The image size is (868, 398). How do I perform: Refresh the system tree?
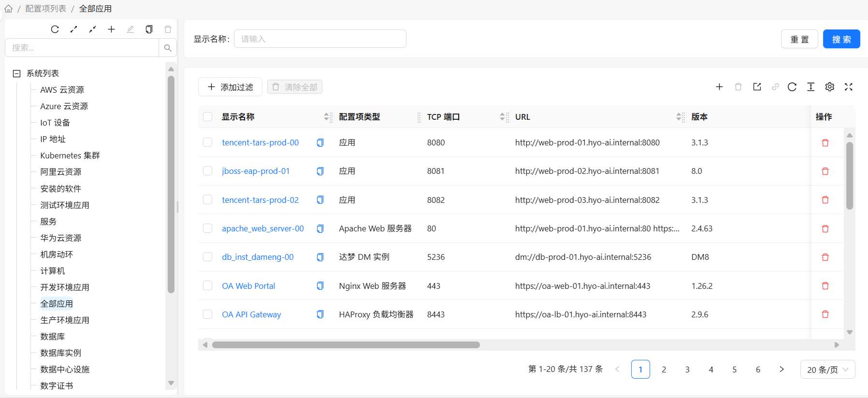pyautogui.click(x=55, y=29)
